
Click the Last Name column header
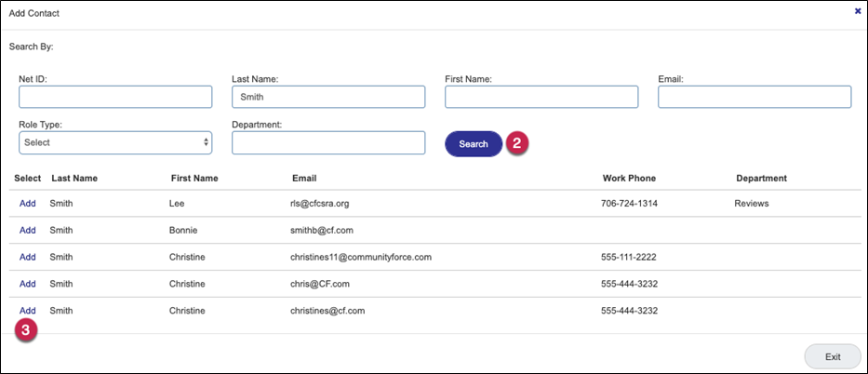coord(74,178)
